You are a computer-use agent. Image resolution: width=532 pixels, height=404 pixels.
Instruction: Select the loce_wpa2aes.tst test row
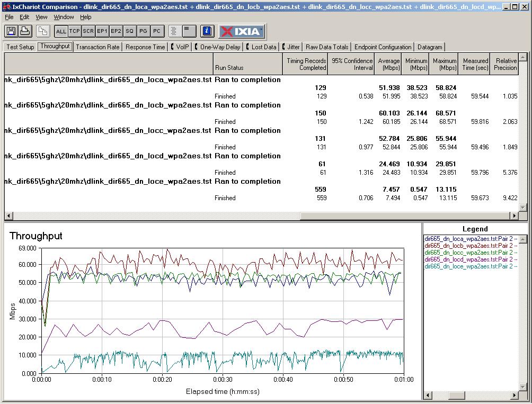[x=261, y=181]
